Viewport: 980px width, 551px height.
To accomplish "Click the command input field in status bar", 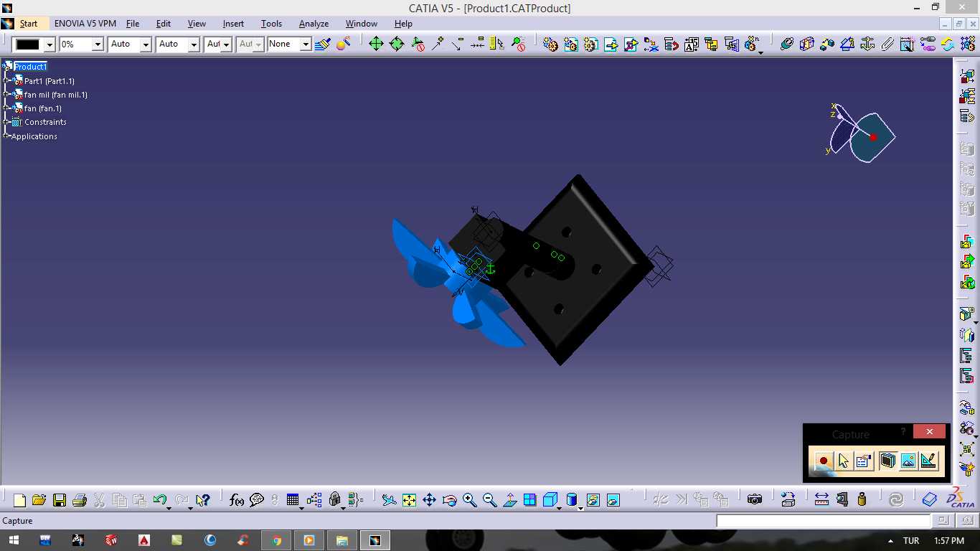I will 824,521.
